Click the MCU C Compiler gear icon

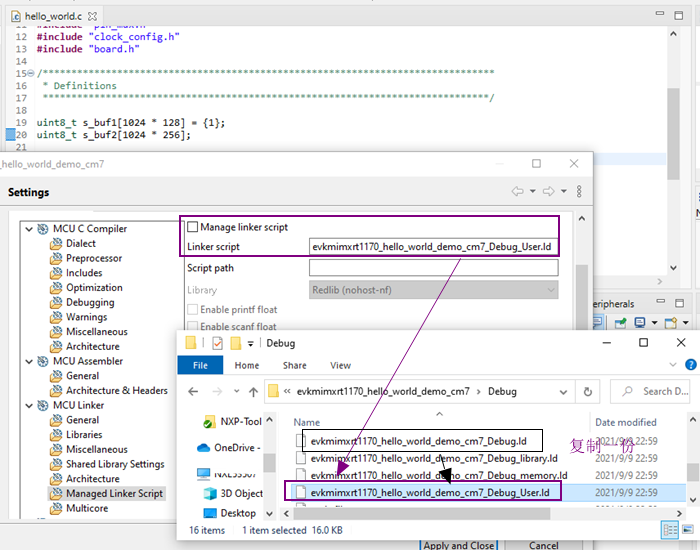pyautogui.click(x=43, y=229)
